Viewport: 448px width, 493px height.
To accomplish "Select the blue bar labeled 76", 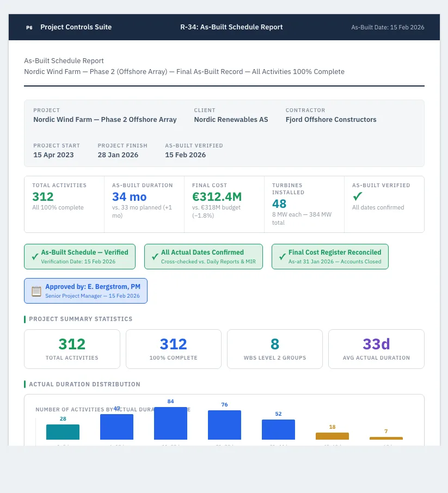I will (x=224, y=425).
